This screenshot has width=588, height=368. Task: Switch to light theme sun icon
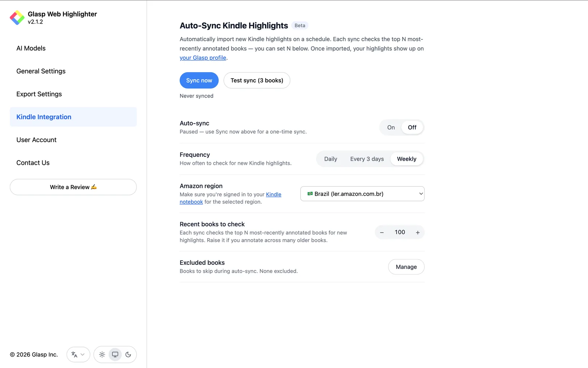[102, 354]
